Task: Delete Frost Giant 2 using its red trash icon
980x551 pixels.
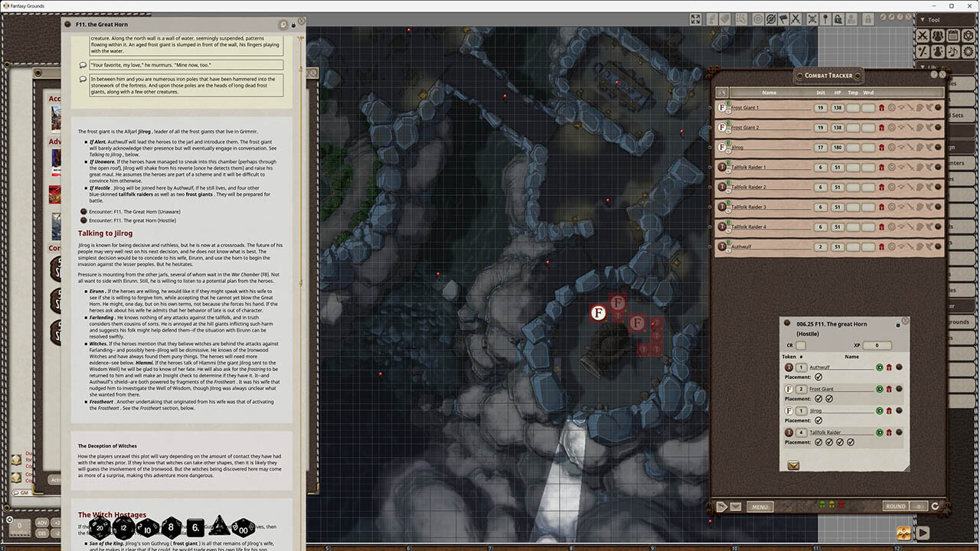Action: [881, 128]
